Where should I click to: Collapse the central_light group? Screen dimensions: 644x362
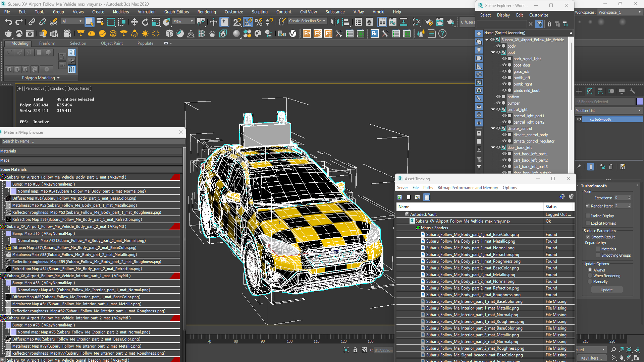pyautogui.click(x=493, y=109)
